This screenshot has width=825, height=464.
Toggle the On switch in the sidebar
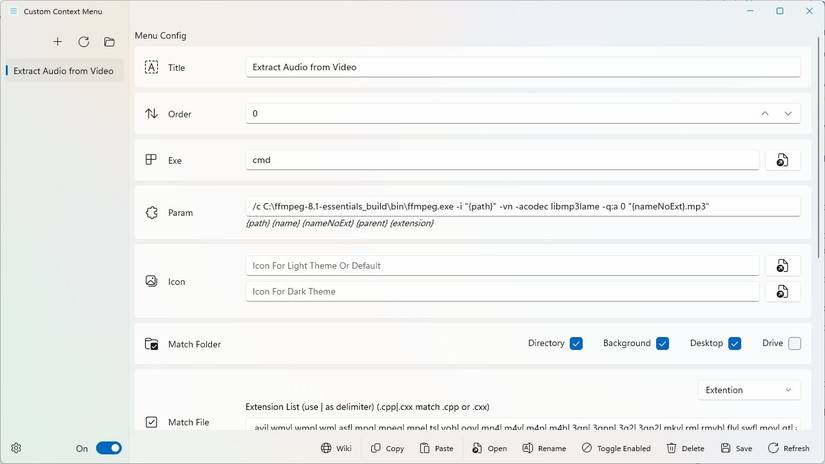(x=109, y=448)
